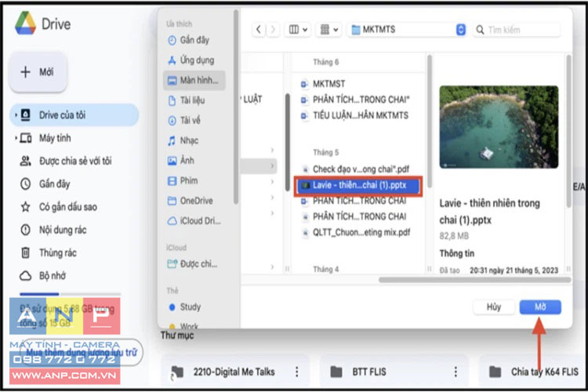
Task: Click Mua thêm dung lượng lưu trữ
Action: point(81,352)
